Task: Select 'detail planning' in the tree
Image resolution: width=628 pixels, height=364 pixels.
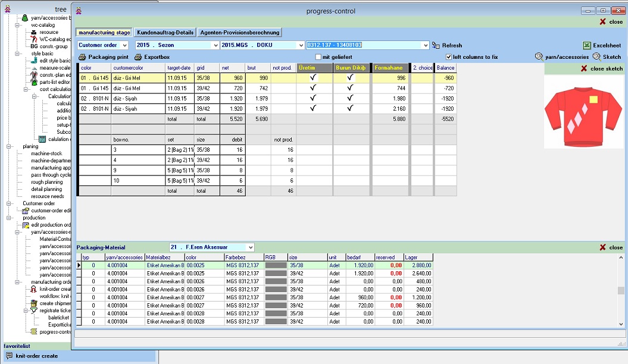Action: click(x=46, y=189)
